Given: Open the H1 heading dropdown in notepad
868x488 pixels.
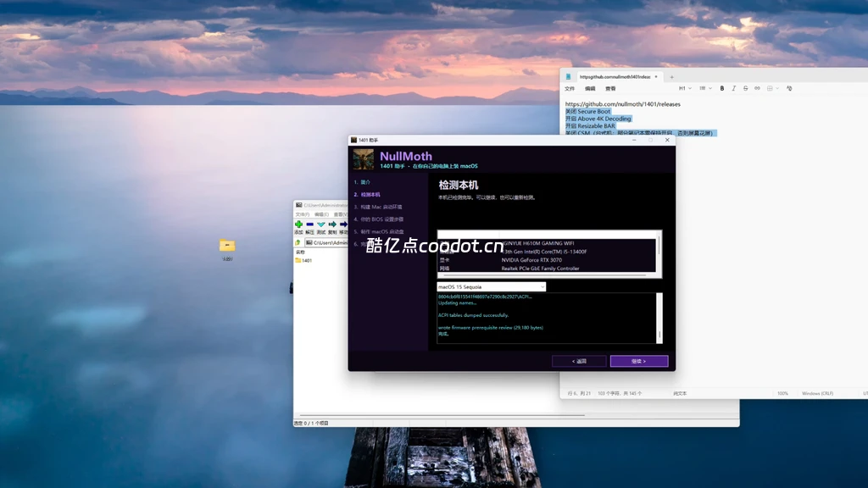Looking at the screenshot, I should click(x=685, y=88).
